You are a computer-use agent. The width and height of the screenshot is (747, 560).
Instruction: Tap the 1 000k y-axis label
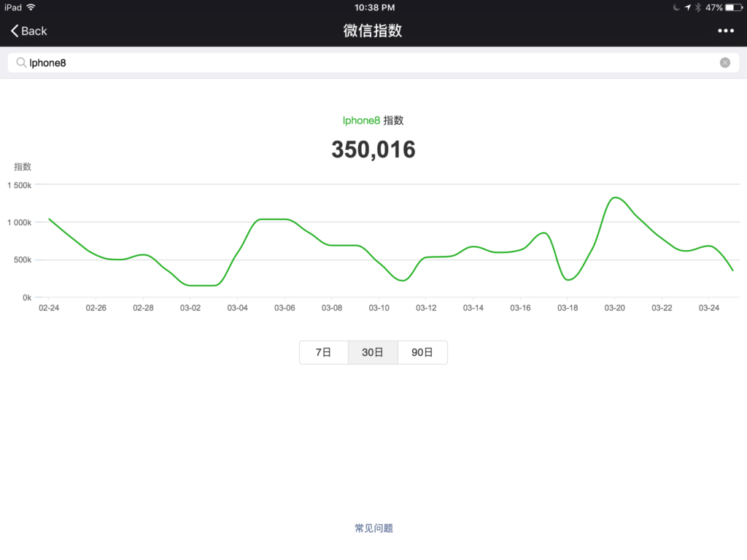(20, 222)
